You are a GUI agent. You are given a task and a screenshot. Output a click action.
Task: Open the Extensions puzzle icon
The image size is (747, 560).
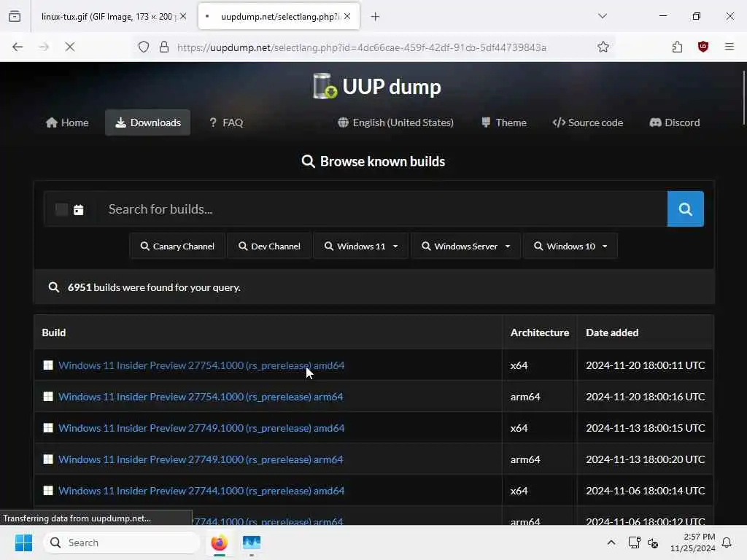677,47
